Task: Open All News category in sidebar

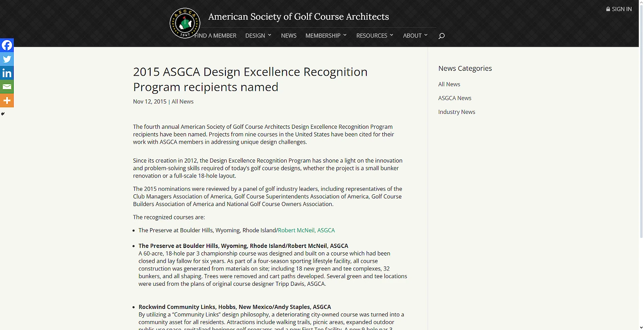Action: [449, 84]
